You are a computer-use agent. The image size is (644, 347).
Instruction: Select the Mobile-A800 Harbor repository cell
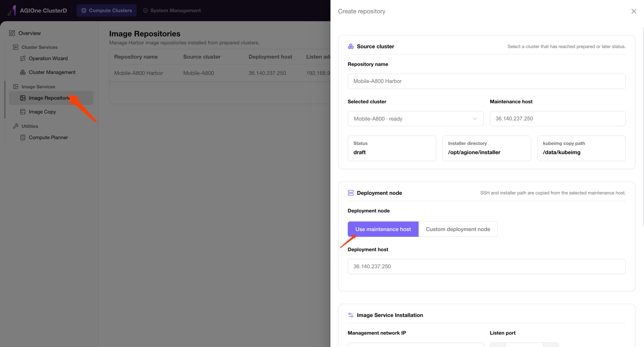[139, 73]
